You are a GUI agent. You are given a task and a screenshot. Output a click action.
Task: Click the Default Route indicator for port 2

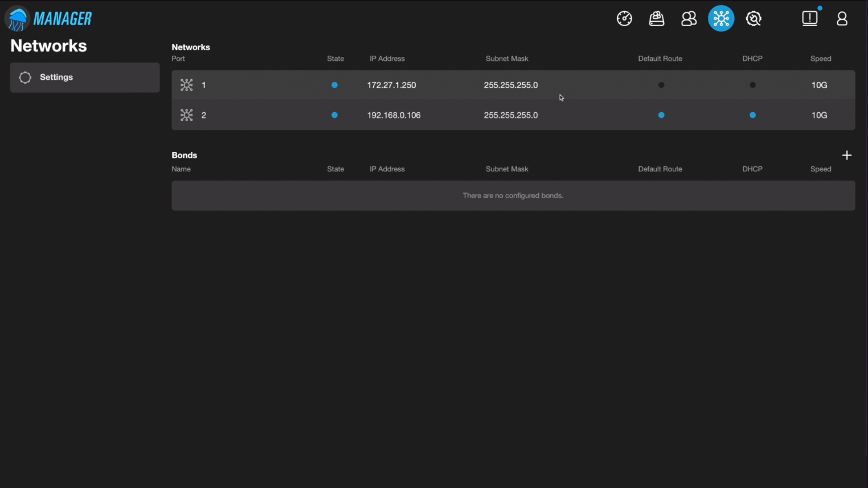661,115
